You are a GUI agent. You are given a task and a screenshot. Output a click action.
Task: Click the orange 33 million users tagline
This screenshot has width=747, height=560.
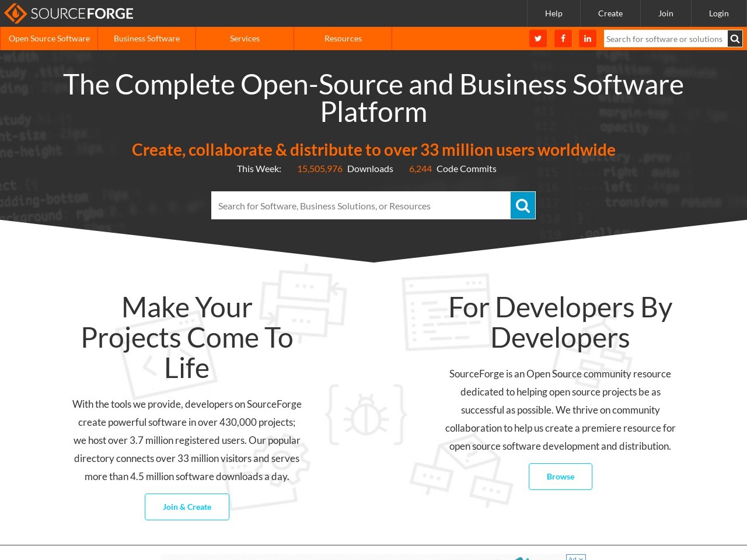coord(373,150)
